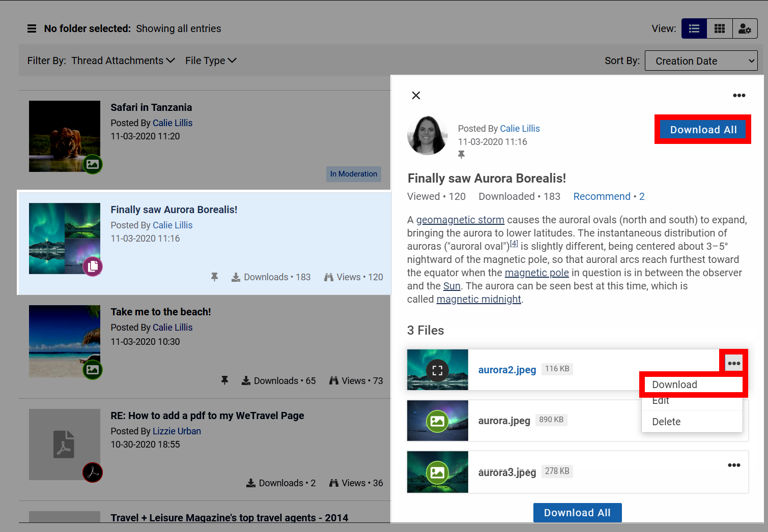Click binoculars icon beside Views • 120

click(329, 277)
